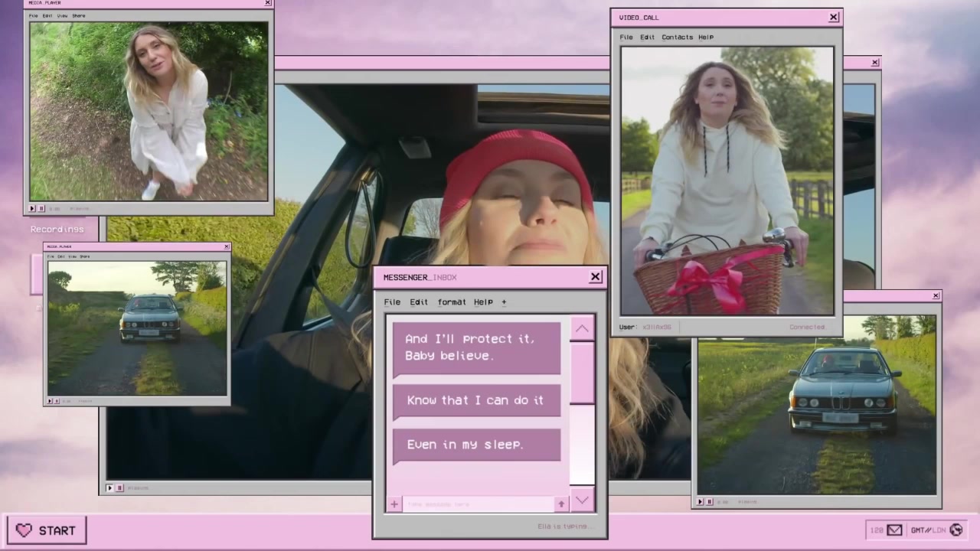Open File menu in top-left Media Player
Screen dimensions: 980x551
click(33, 15)
